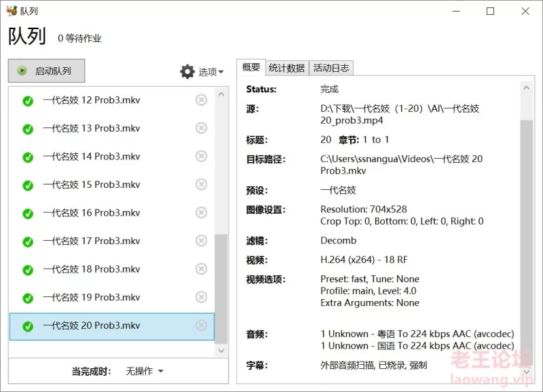This screenshot has width=543, height=392.
Task: Expand the 当完成时 无操作 dropdown
Action: (145, 372)
